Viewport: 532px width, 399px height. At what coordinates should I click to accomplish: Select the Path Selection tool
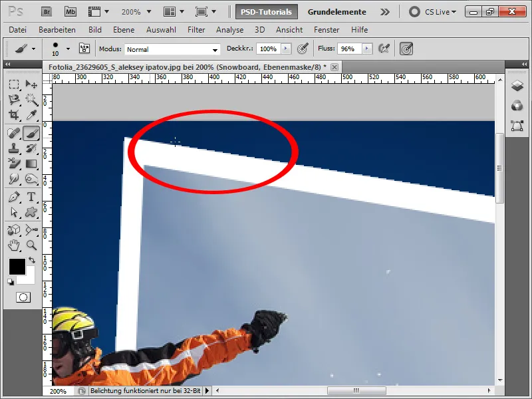14,212
